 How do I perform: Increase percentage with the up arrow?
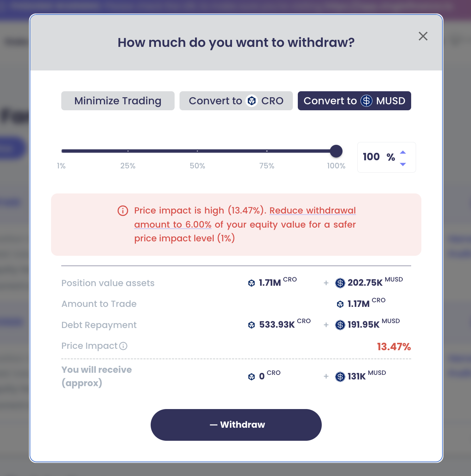[x=403, y=152]
